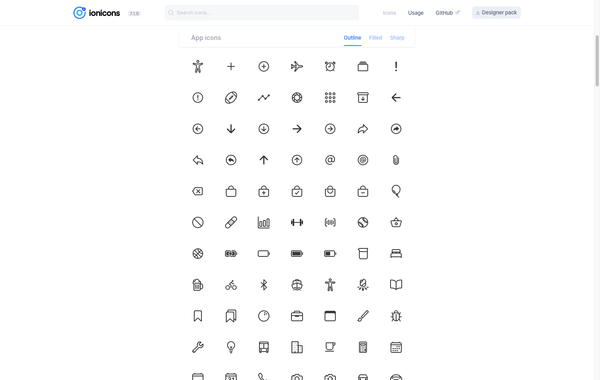Screen dimensions: 600x380
Task: Choose the bluetooth icon
Action: [264, 285]
